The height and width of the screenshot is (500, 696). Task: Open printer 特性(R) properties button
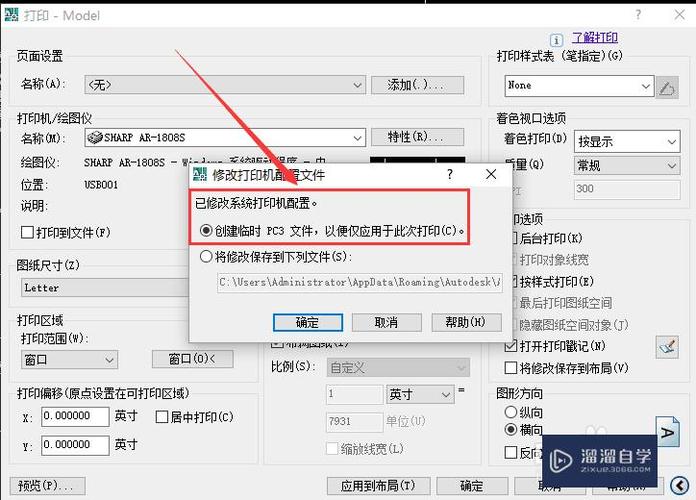coord(418,137)
